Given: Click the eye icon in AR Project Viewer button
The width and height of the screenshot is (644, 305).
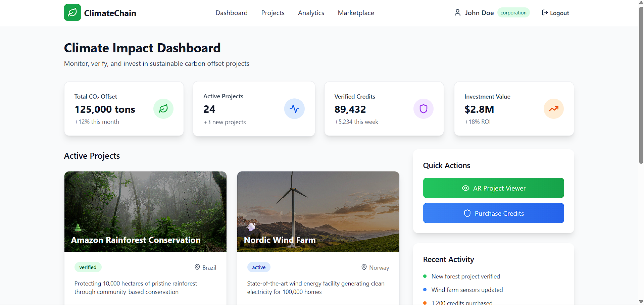Looking at the screenshot, I should coord(465,188).
